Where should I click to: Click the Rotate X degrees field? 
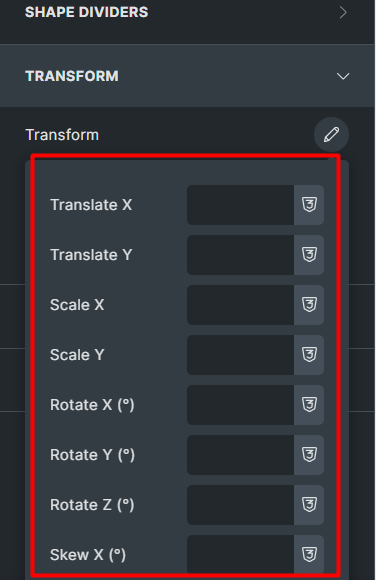pyautogui.click(x=241, y=405)
